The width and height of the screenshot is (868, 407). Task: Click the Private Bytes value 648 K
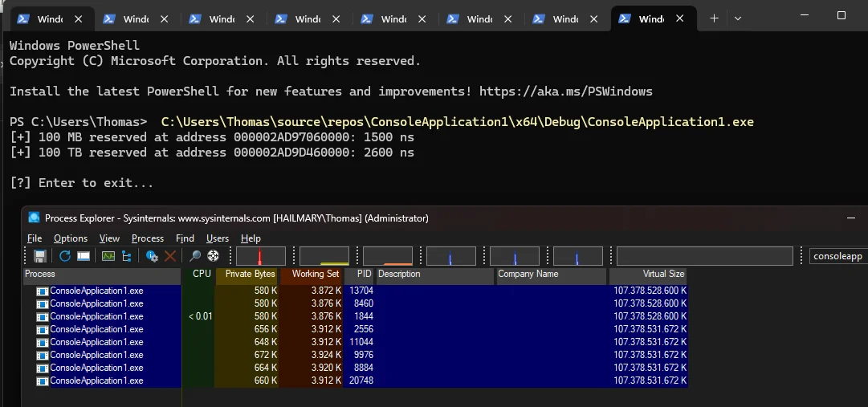pos(266,342)
